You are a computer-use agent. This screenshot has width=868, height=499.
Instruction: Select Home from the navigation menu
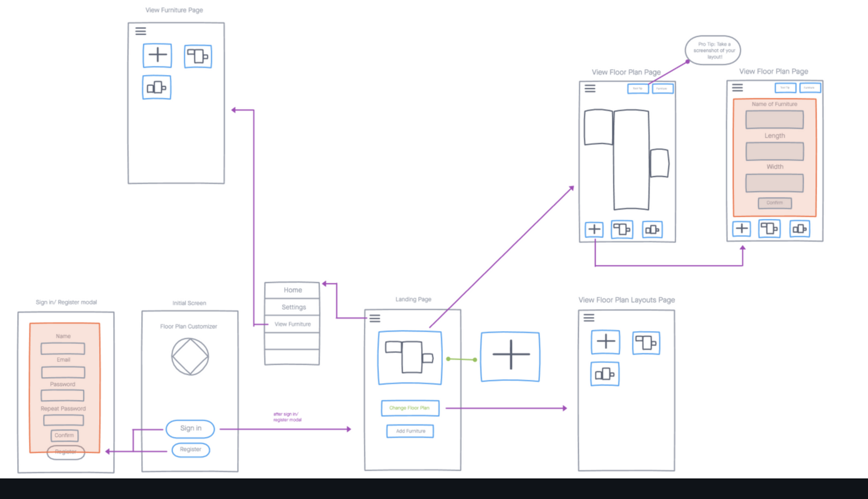tap(292, 290)
